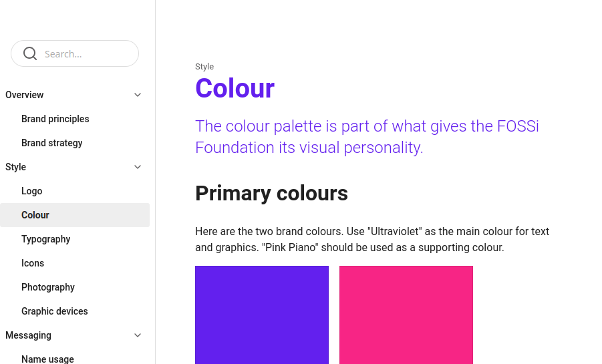602x364 pixels.
Task: Click the Search input field
Action: pos(87,54)
